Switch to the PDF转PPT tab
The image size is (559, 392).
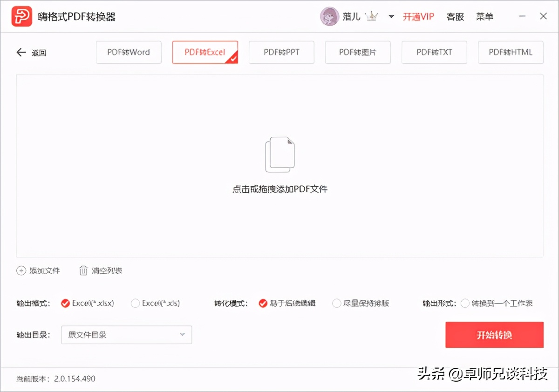281,52
